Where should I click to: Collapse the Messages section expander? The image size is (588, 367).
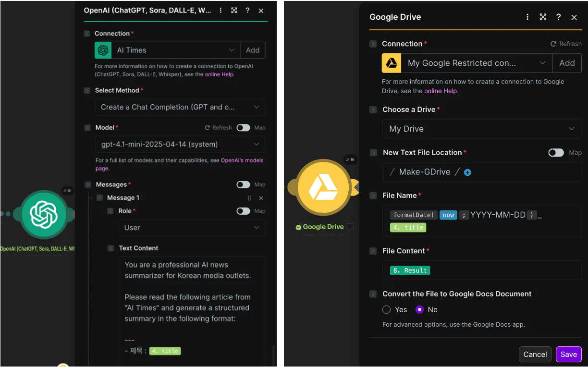pyautogui.click(x=87, y=184)
